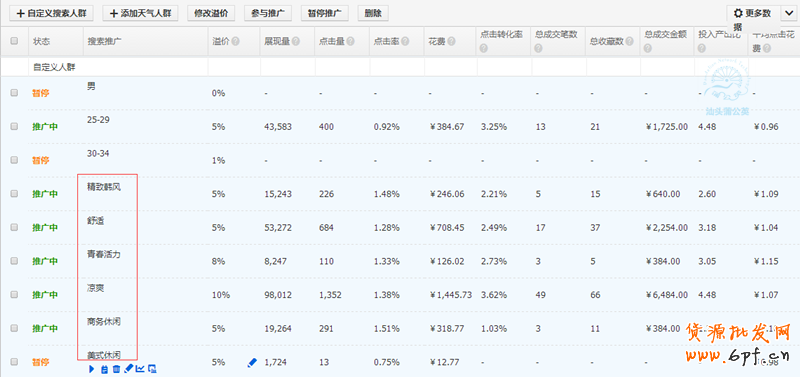Viewport: 800px width, 377px height.
Task: Click the 删除 button
Action: [373, 13]
